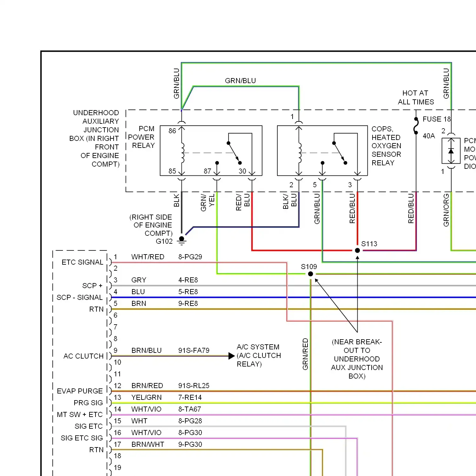
Task: Click the NEAR BREAK-OUT TO UNDERHOOD AUX JUNCTION BOX note
Action: 357,359
